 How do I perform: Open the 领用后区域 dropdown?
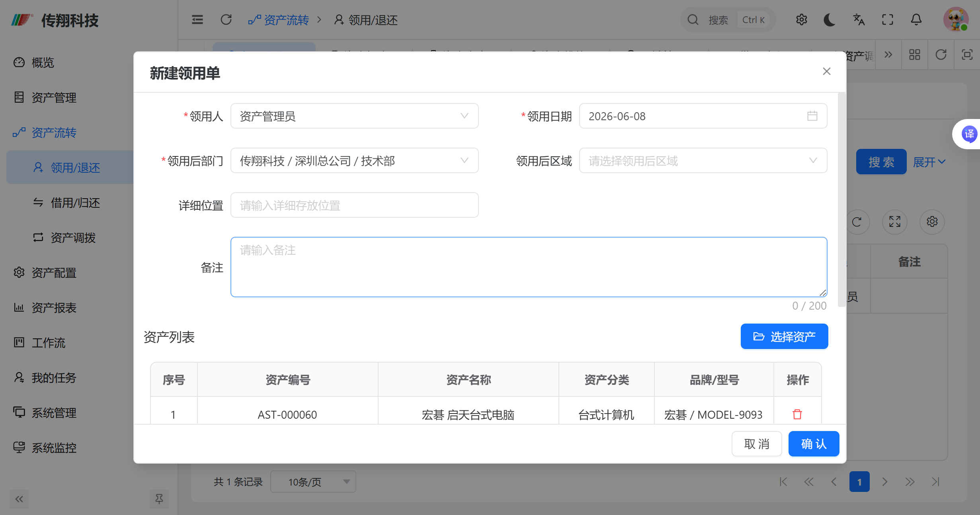click(x=703, y=160)
